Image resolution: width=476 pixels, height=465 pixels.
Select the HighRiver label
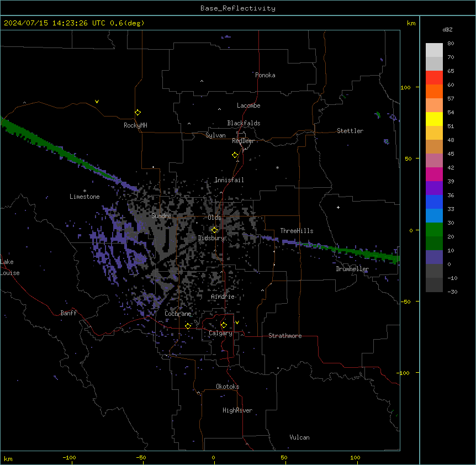click(x=237, y=410)
